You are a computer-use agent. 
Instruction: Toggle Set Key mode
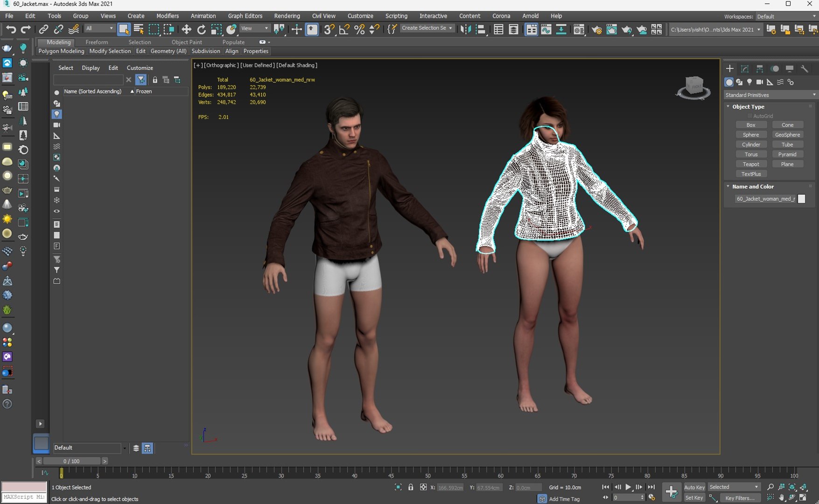click(x=694, y=498)
